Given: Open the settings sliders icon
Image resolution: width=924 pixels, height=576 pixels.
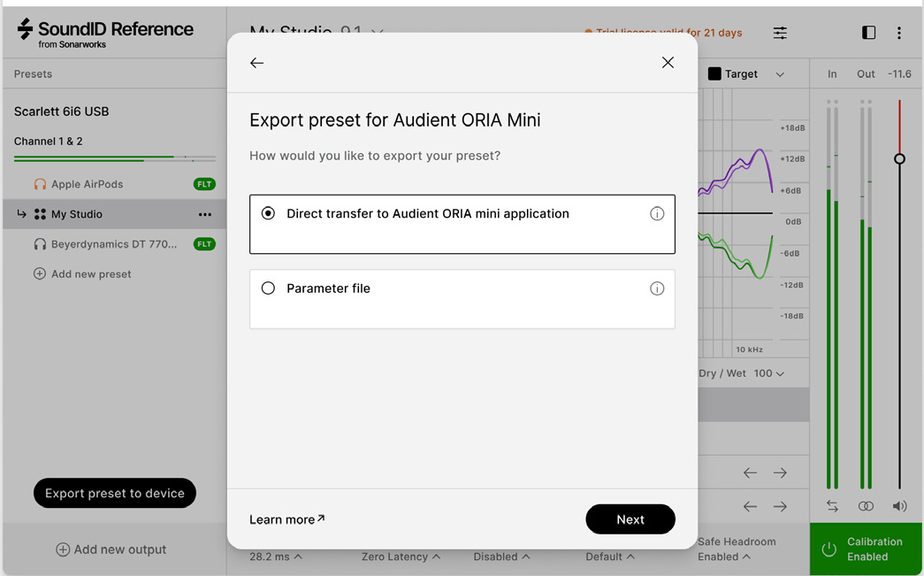Looking at the screenshot, I should point(780,33).
